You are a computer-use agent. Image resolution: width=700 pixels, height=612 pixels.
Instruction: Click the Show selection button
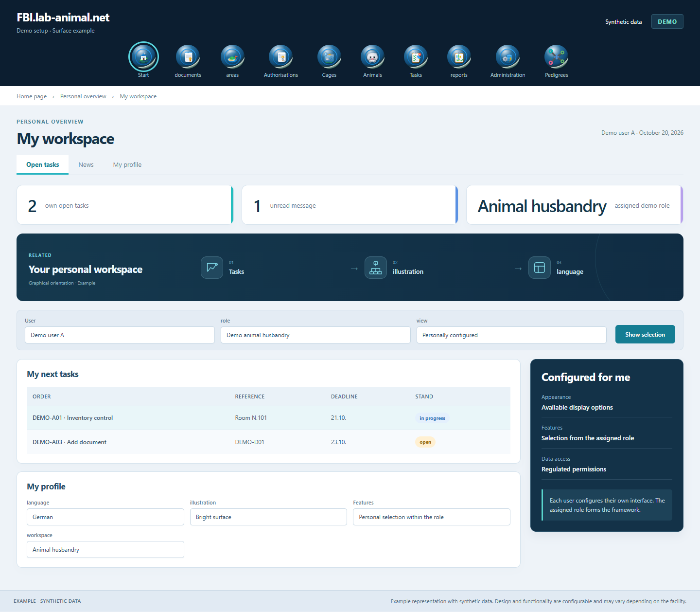click(x=645, y=334)
